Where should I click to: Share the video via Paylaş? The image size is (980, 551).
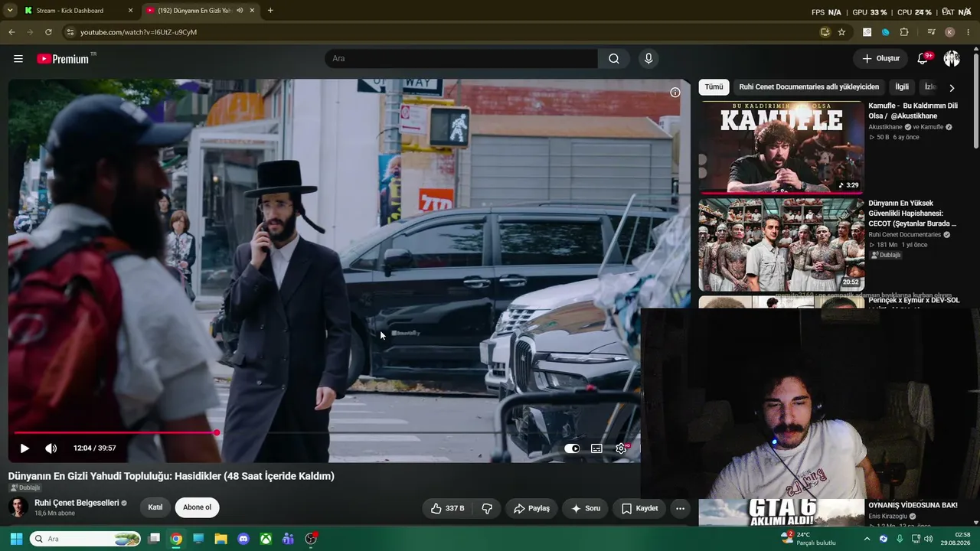coord(531,508)
